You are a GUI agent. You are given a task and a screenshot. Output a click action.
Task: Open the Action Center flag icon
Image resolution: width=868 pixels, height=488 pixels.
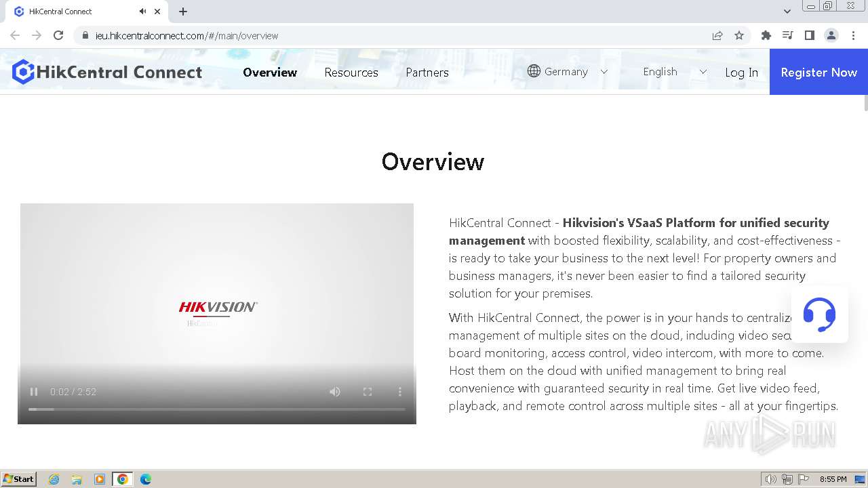[804, 479]
